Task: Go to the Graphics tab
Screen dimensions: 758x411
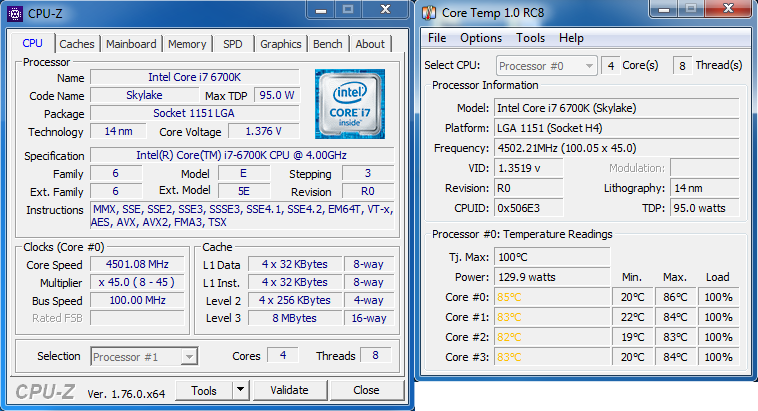Action: pos(280,44)
